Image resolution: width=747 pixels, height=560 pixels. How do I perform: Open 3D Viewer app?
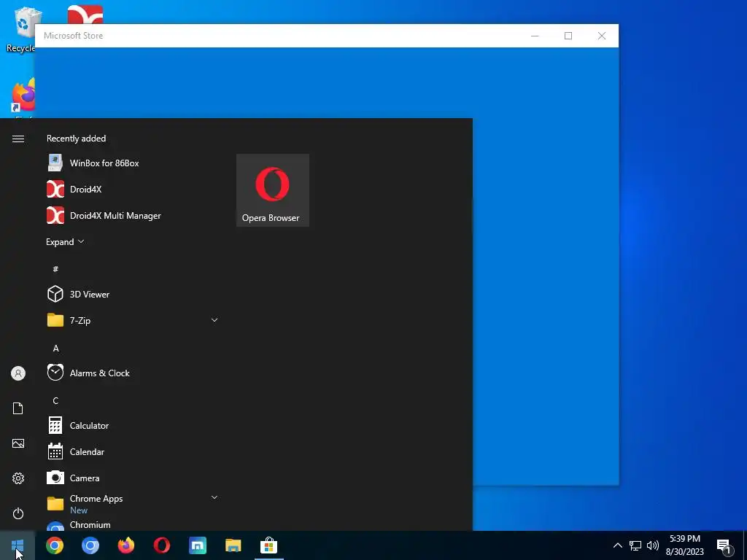[133, 295]
